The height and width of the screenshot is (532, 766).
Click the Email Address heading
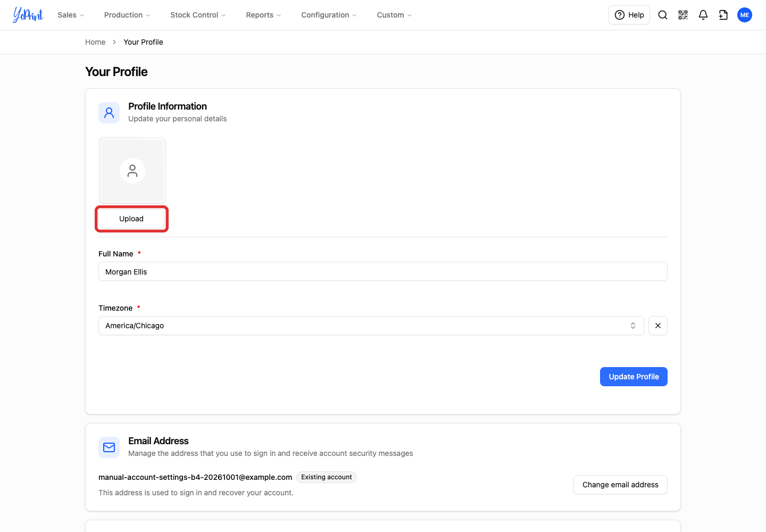(x=159, y=441)
